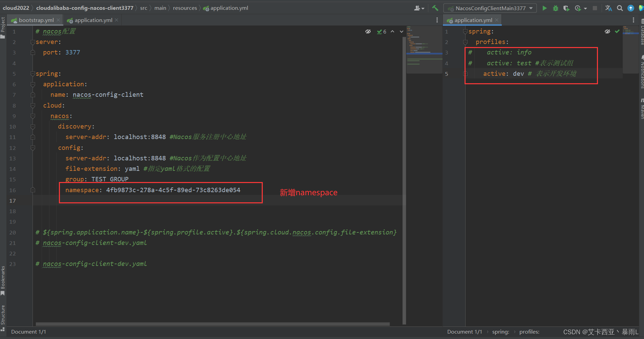Click port value 3377
The width and height of the screenshot is (644, 339).
tap(73, 52)
